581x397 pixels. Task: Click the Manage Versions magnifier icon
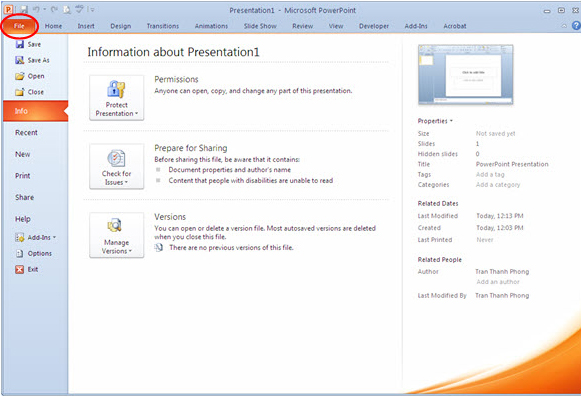pos(115,225)
